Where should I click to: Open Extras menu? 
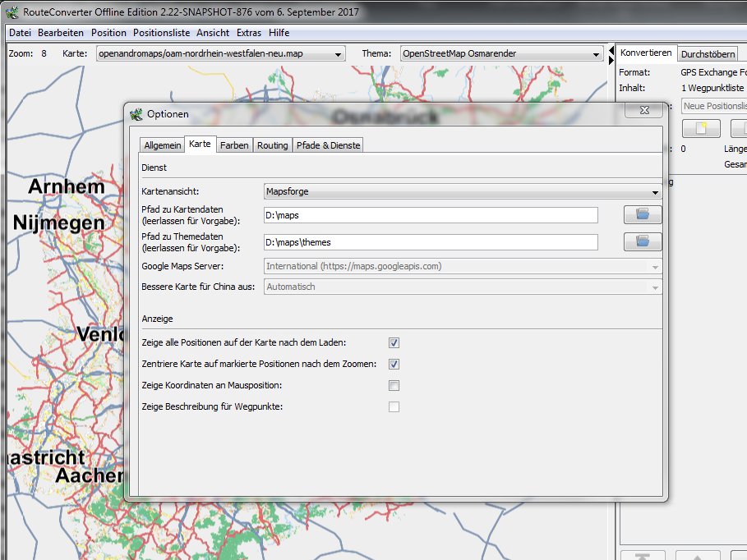click(x=249, y=33)
